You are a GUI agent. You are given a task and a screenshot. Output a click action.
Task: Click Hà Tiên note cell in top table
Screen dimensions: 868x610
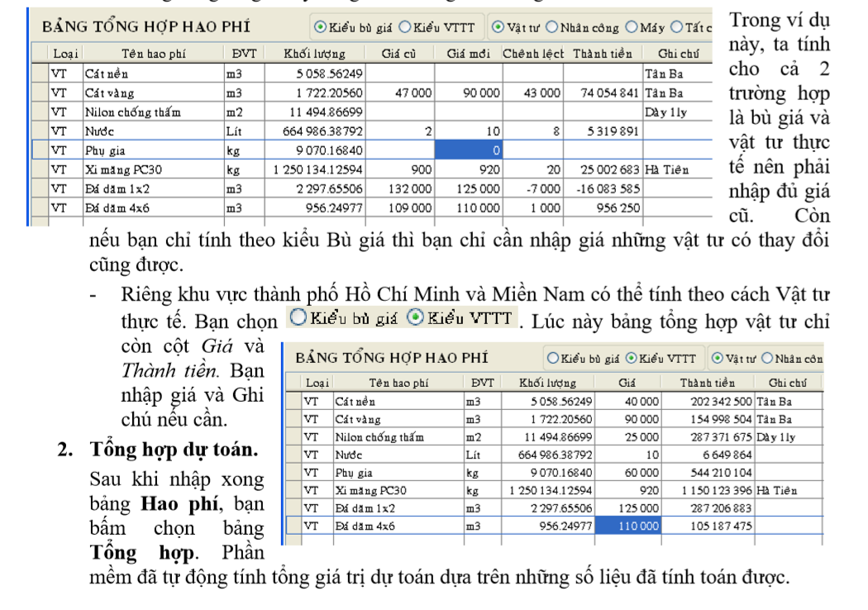(x=675, y=169)
